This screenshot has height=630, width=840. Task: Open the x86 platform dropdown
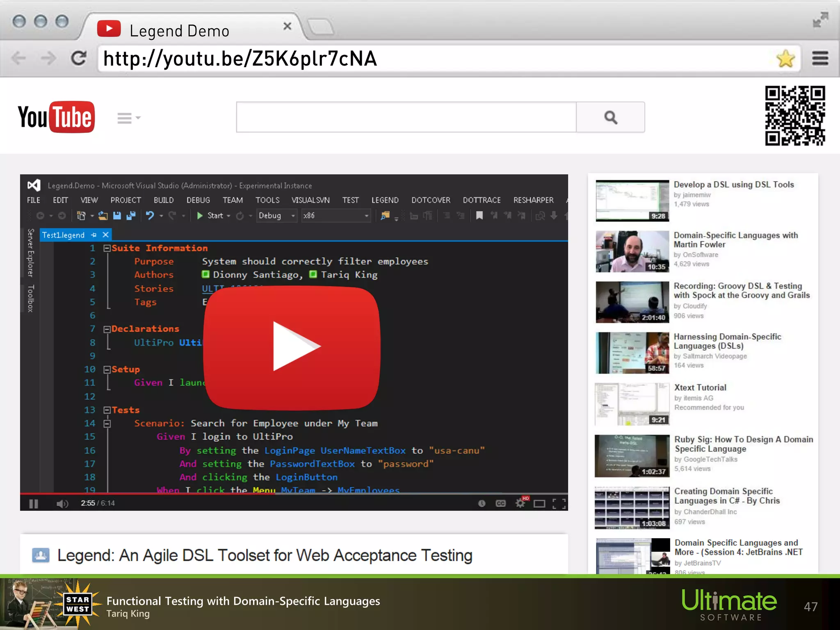(x=336, y=216)
